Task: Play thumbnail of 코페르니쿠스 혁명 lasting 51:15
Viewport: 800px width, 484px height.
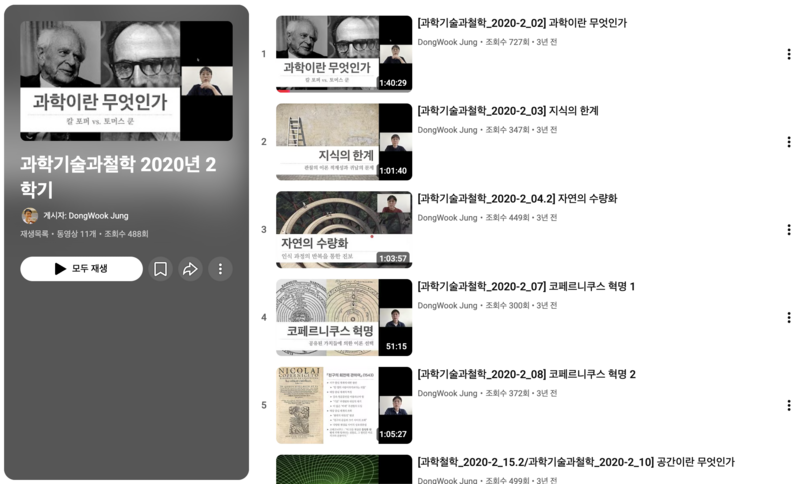Action: tap(344, 317)
